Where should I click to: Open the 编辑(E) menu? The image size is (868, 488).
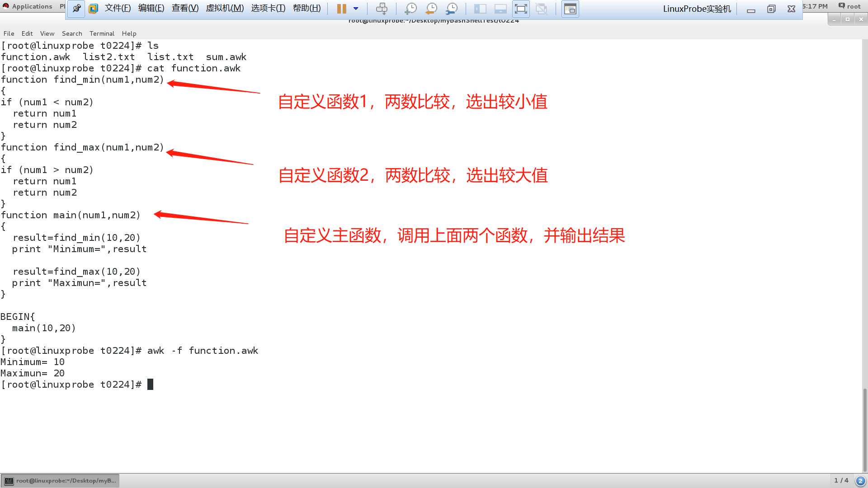point(151,8)
